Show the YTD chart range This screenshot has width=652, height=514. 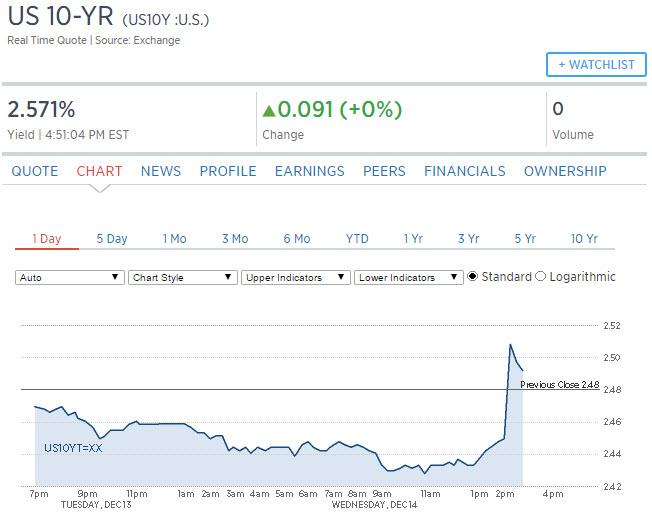point(357,239)
